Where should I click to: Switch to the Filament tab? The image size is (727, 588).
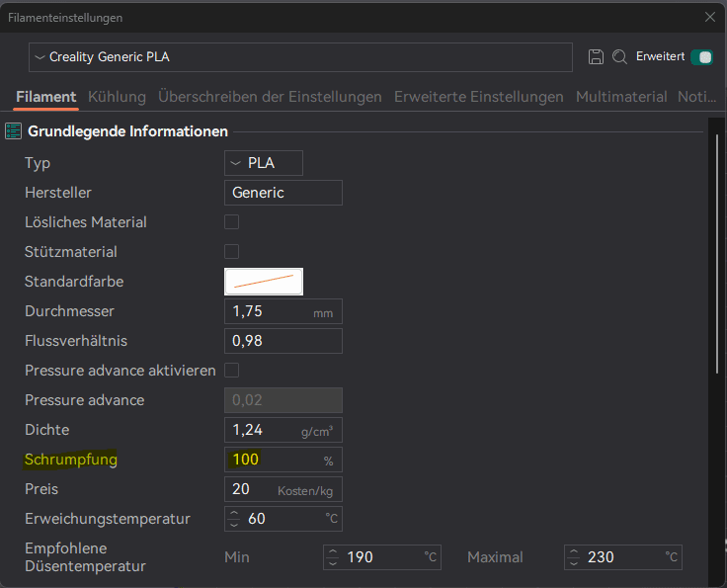coord(45,97)
